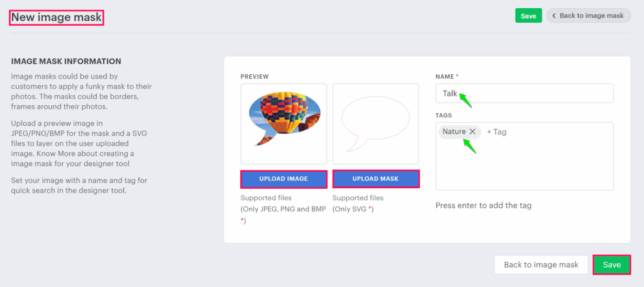Click the New image mask page title
This screenshot has height=287, width=644.
click(57, 17)
